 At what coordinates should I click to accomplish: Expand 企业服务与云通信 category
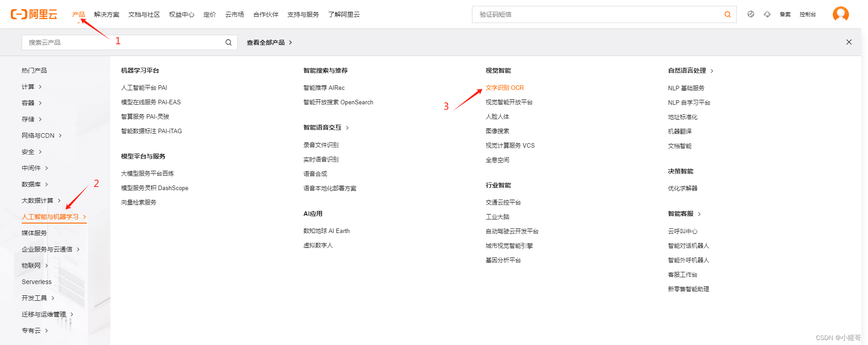(x=51, y=249)
